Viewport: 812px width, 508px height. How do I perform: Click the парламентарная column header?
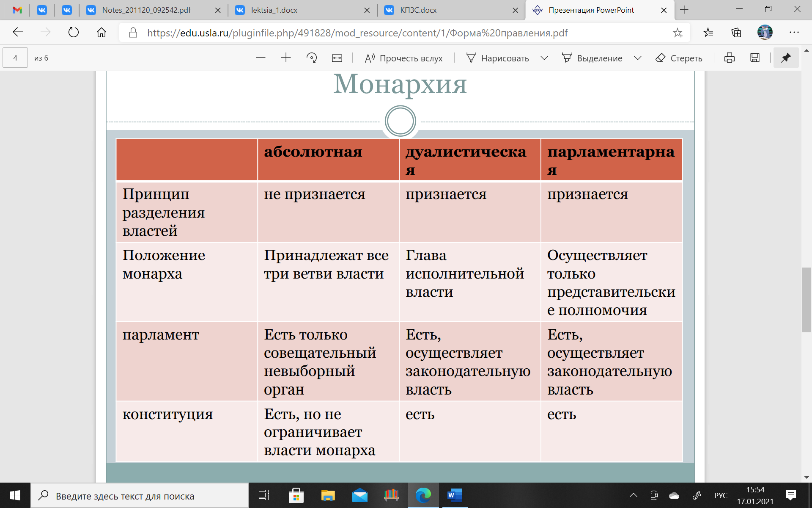click(x=611, y=160)
